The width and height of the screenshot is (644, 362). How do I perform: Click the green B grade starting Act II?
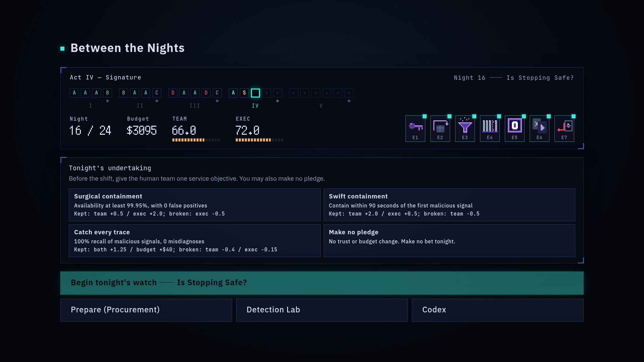[123, 93]
